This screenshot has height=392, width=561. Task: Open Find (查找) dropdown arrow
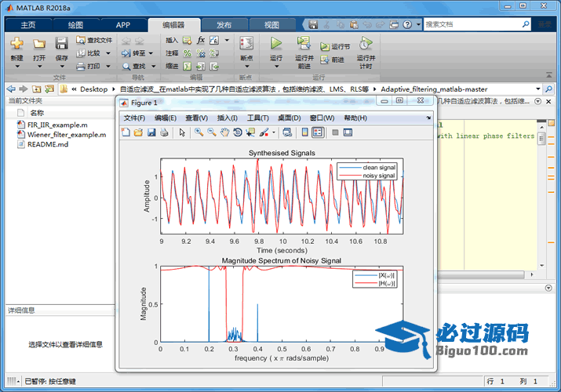coord(154,66)
